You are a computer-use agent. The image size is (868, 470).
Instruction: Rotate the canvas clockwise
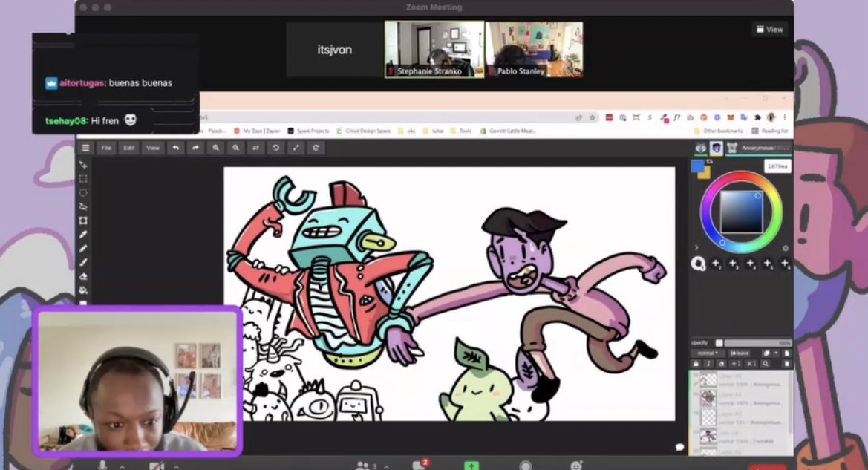pyautogui.click(x=316, y=148)
